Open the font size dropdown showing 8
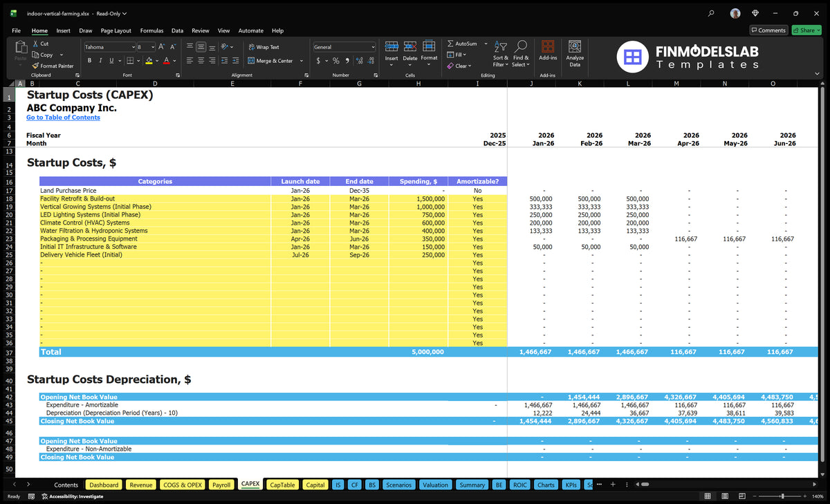 [152, 47]
